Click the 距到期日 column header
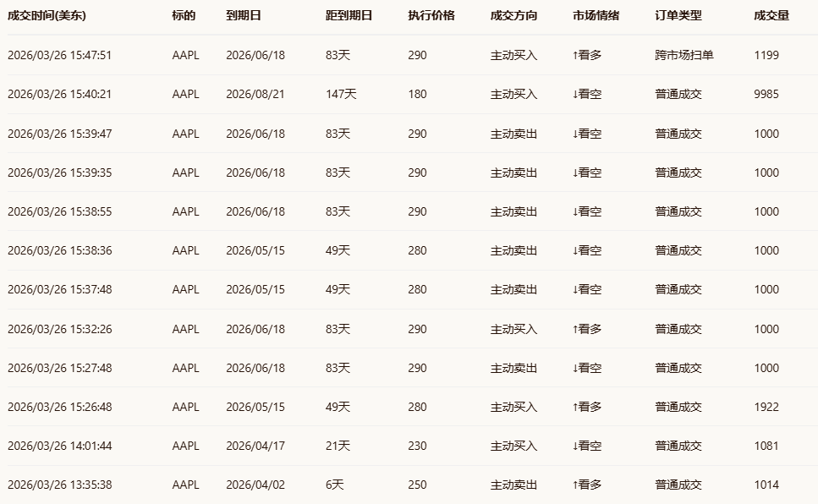Viewport: 818px width, 504px height. (x=349, y=16)
